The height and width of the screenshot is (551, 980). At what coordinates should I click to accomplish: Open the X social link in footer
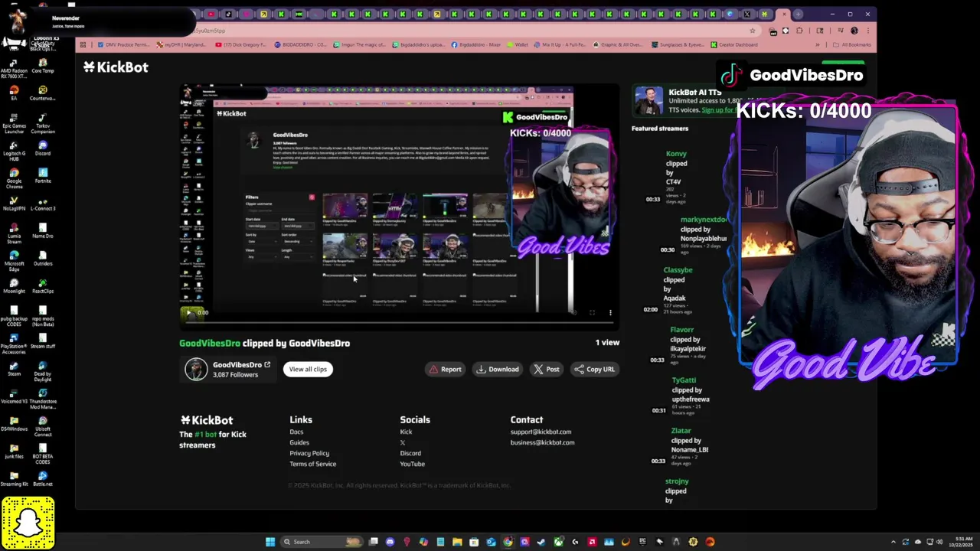[x=403, y=442]
